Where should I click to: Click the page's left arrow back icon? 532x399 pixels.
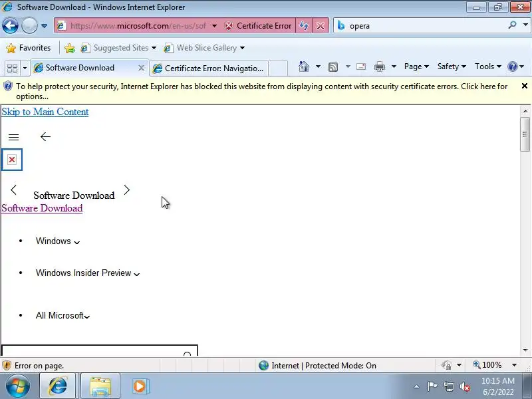(45, 137)
